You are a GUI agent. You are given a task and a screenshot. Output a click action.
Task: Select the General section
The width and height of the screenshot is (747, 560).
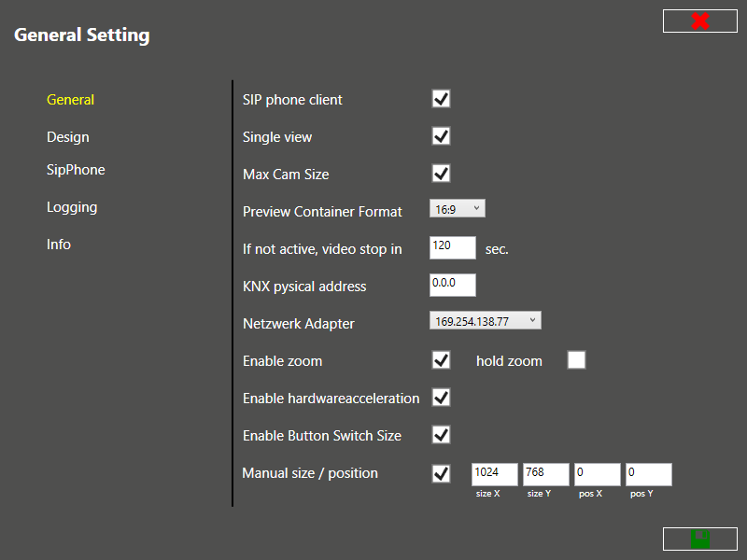tap(70, 100)
